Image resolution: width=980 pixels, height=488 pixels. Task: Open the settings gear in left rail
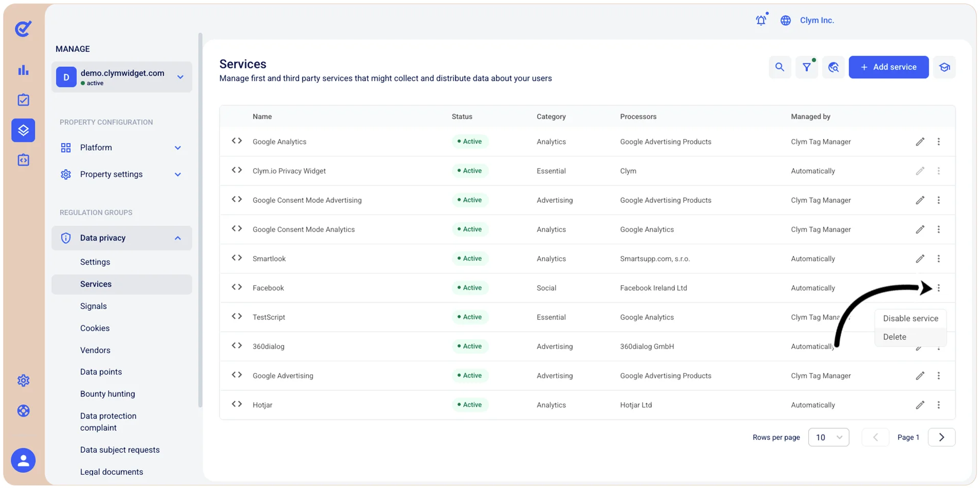(x=24, y=380)
